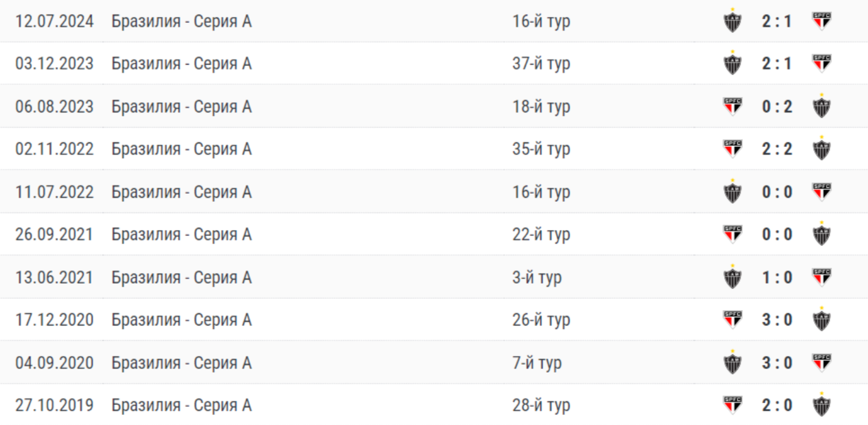The width and height of the screenshot is (868, 425).
Task: Click São Paulo crest in 03.12.2023 match row
Action: pyautogui.click(x=821, y=64)
